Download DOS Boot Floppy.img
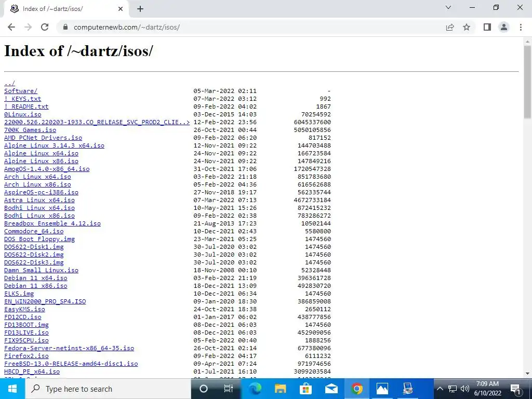 pos(39,239)
